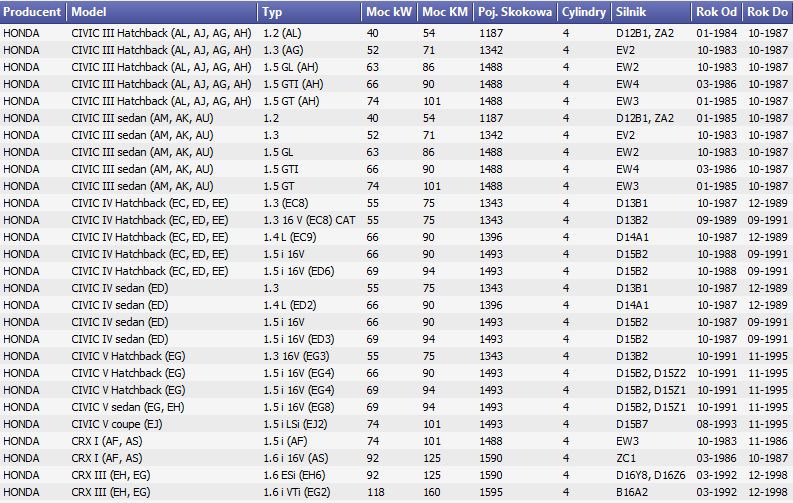The image size is (793, 503).
Task: Click the engine cell B16A2
Action: [632, 492]
